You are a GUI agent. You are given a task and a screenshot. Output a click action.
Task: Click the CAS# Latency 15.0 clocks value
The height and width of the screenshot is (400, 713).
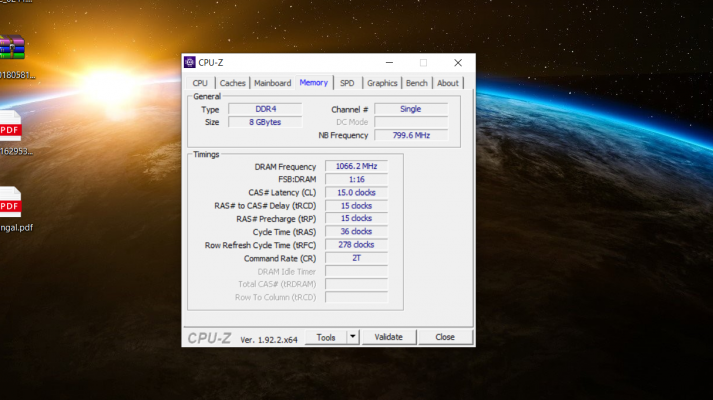pyautogui.click(x=356, y=193)
